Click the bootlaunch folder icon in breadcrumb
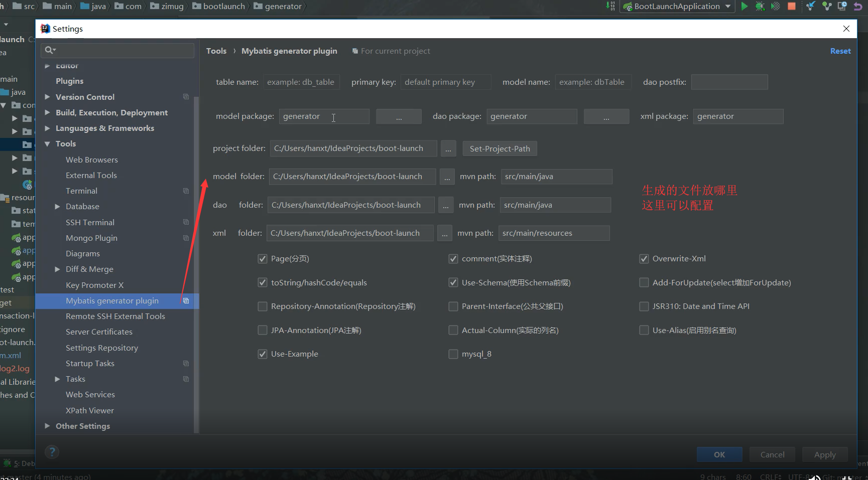Screen dimensions: 868x480 coord(197,6)
